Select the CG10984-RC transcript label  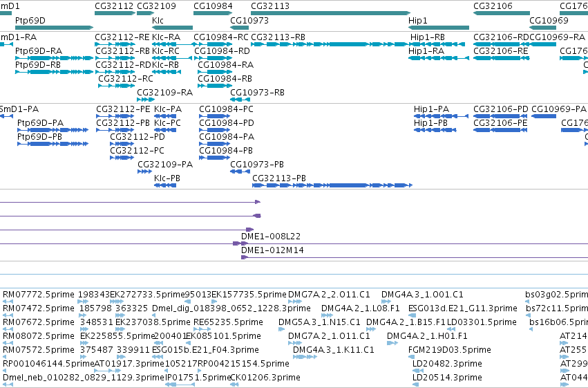(221, 37)
